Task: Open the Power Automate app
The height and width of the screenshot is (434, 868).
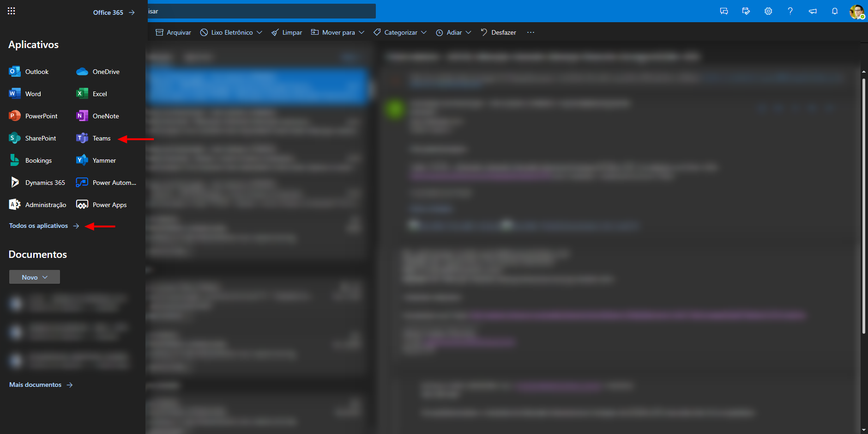Action: click(x=106, y=183)
